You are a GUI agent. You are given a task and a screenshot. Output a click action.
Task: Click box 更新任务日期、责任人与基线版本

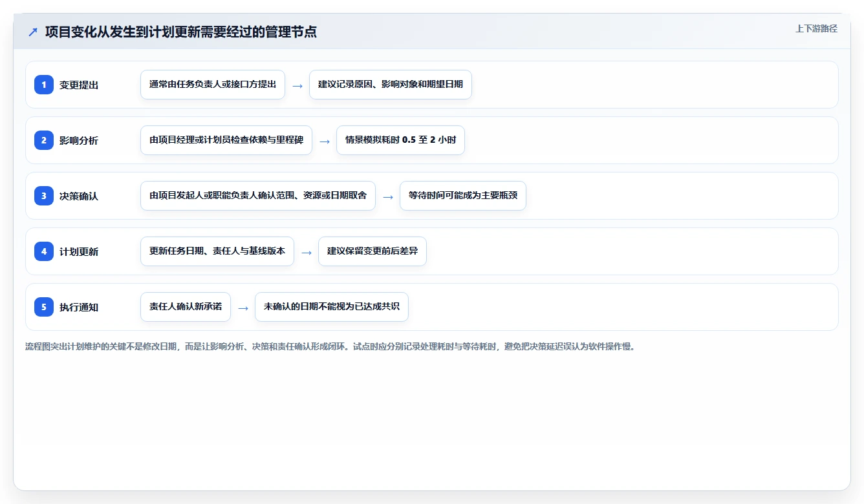[x=217, y=251]
